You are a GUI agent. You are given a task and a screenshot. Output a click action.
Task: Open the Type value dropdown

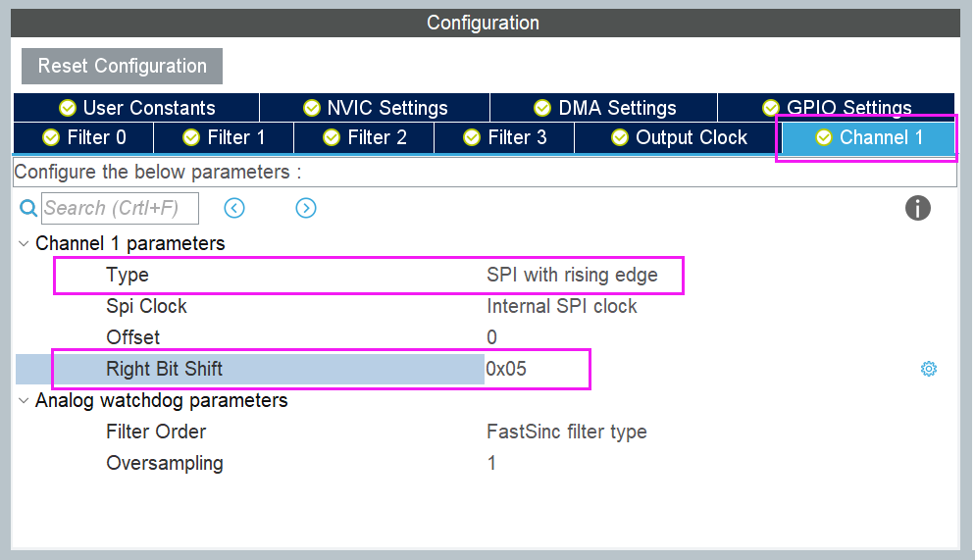tap(572, 275)
